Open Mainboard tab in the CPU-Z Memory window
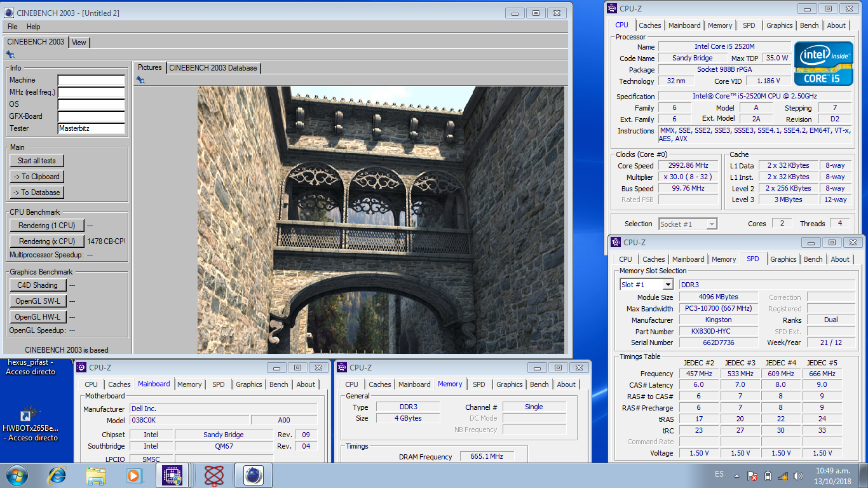This screenshot has height=488, width=868. click(x=415, y=384)
